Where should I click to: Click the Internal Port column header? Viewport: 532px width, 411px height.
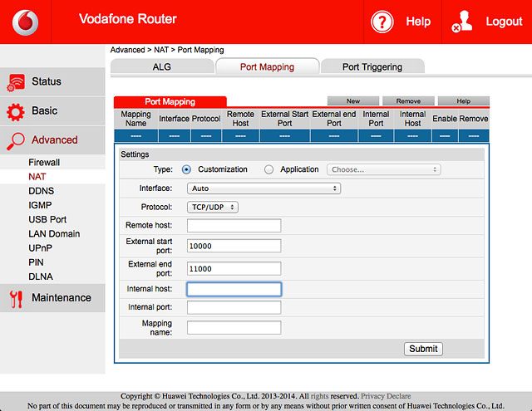click(376, 119)
